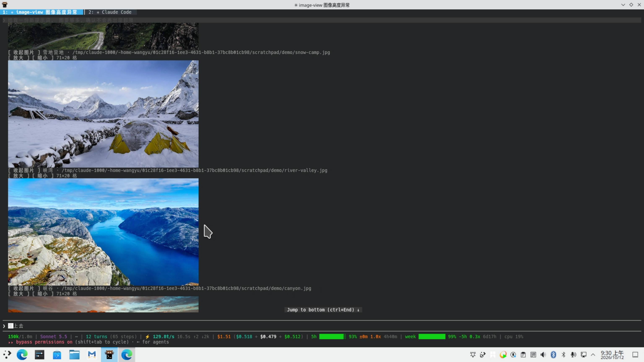Screen dimensions: 644x362
Task: Click the '$1.51' cost value
Action: (x=224, y=336)
